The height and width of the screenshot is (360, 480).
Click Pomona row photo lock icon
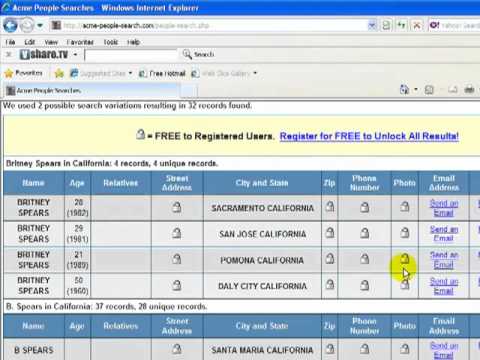coord(405,258)
